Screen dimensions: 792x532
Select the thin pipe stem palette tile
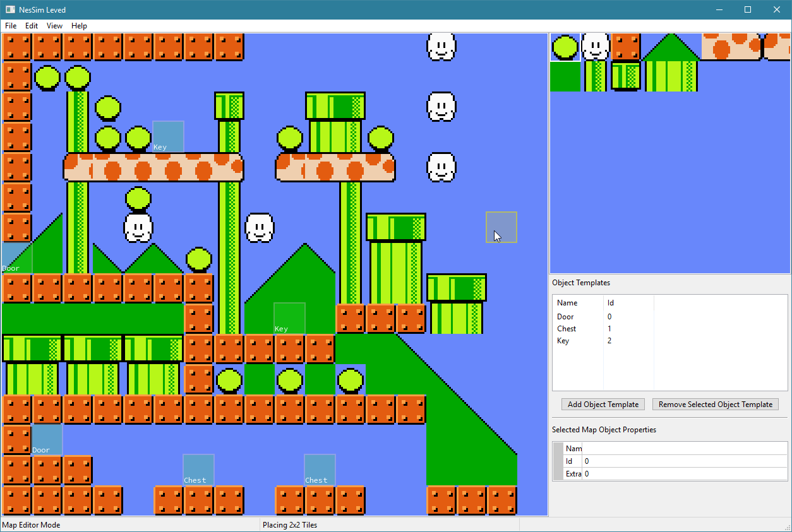click(x=596, y=76)
